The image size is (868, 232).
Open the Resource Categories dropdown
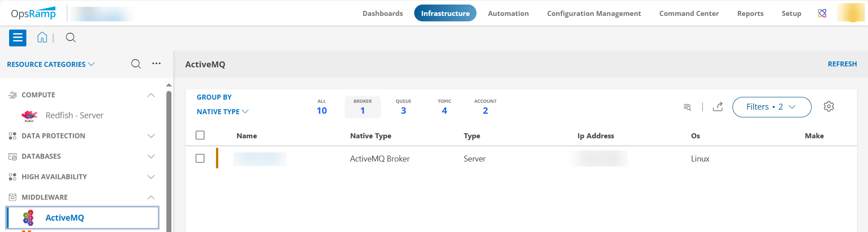click(51, 65)
